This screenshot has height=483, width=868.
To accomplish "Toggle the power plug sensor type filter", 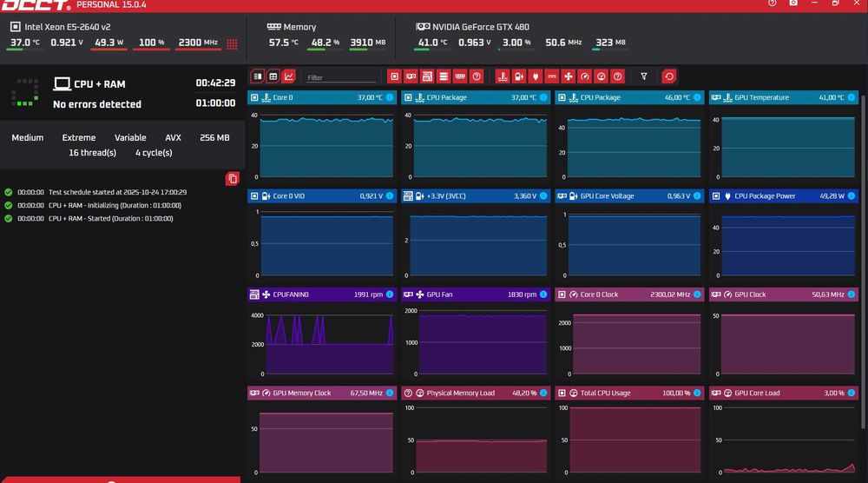I will pyautogui.click(x=536, y=76).
